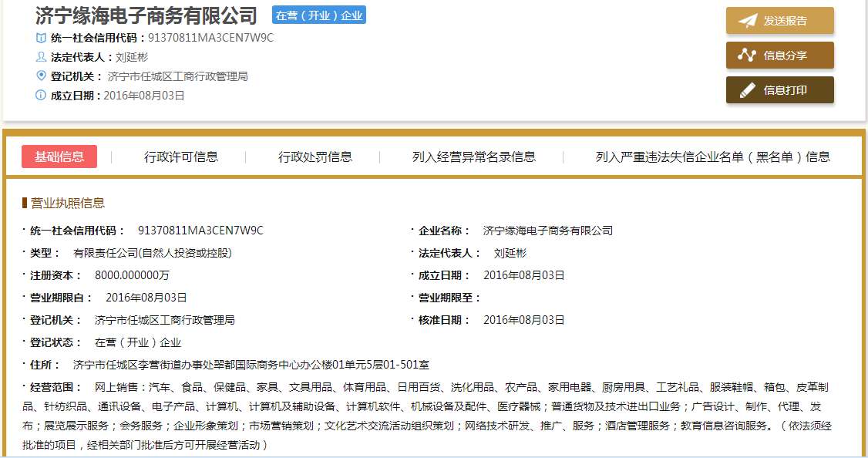This screenshot has height=458, width=868.
Task: Click the book icon beside header 统一社会信用代码
Action: click(41, 38)
